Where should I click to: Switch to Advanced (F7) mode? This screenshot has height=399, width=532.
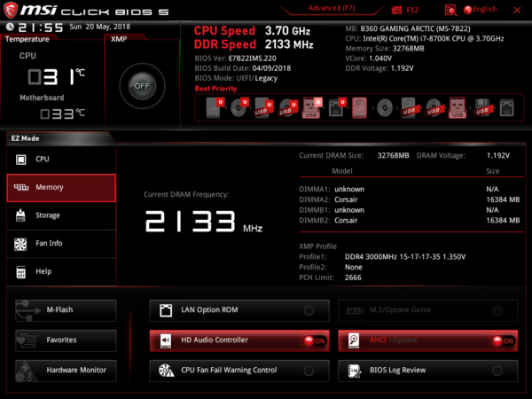click(x=332, y=8)
